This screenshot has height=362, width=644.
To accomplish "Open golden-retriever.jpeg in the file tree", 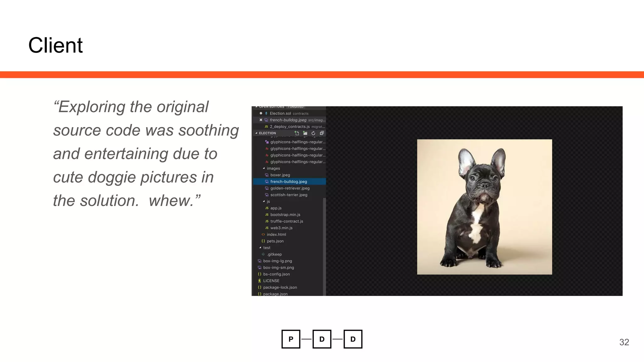I will coord(289,188).
